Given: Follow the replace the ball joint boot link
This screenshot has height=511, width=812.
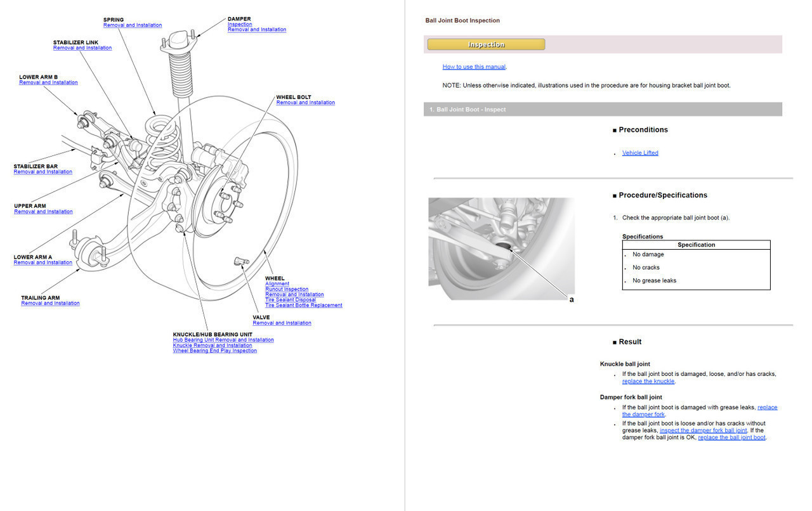Looking at the screenshot, I should 731,437.
